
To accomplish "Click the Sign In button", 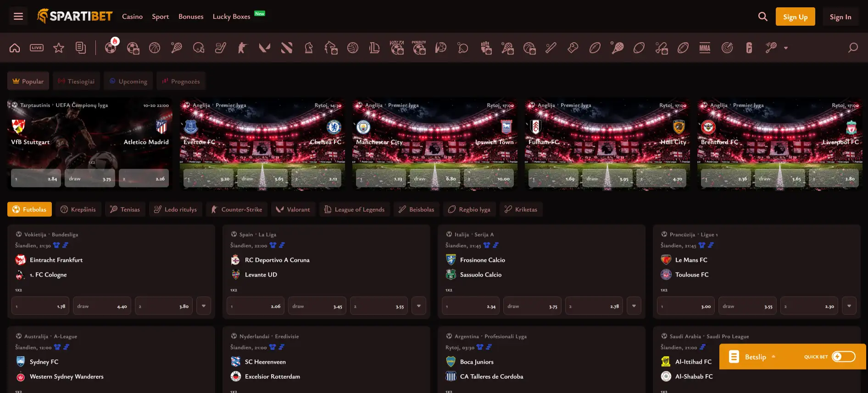I will point(840,17).
